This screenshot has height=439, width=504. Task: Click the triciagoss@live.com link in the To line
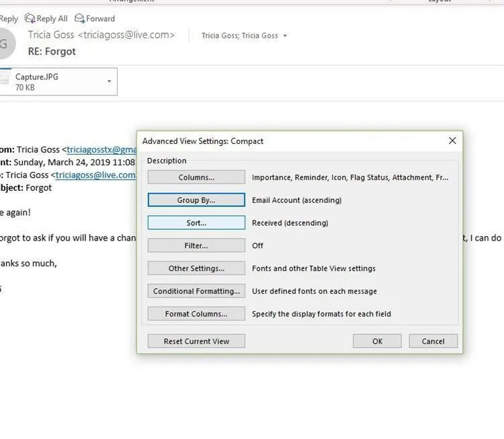(96, 175)
